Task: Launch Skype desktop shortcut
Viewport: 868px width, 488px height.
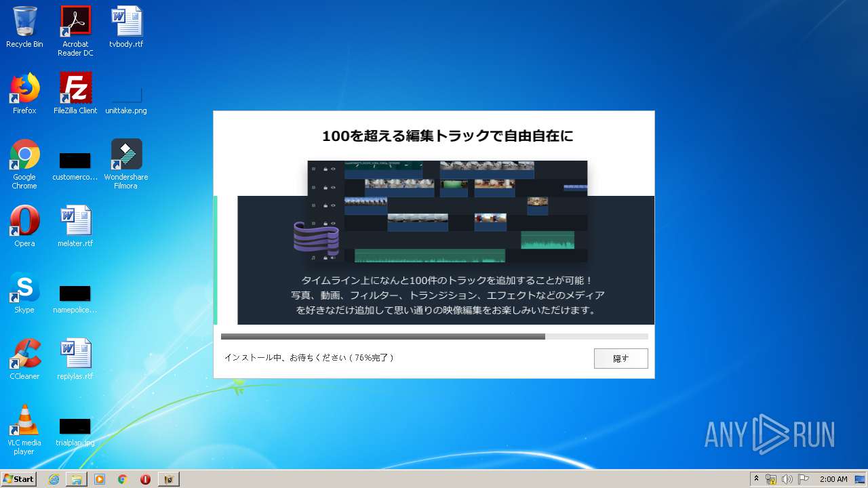Action: coord(24,293)
